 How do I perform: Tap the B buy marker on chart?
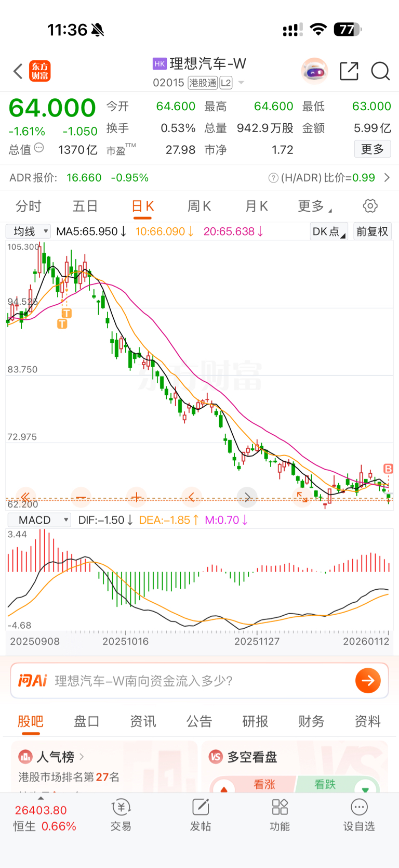pyautogui.click(x=388, y=469)
